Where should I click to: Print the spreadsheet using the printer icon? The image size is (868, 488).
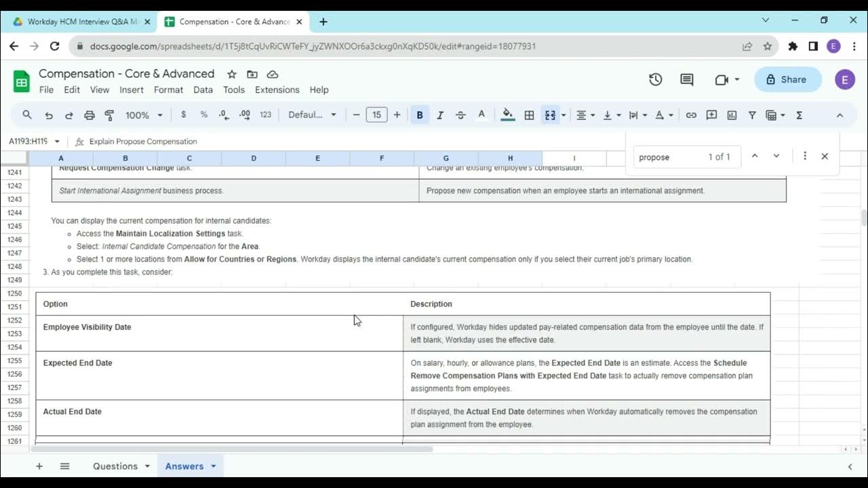pyautogui.click(x=89, y=115)
